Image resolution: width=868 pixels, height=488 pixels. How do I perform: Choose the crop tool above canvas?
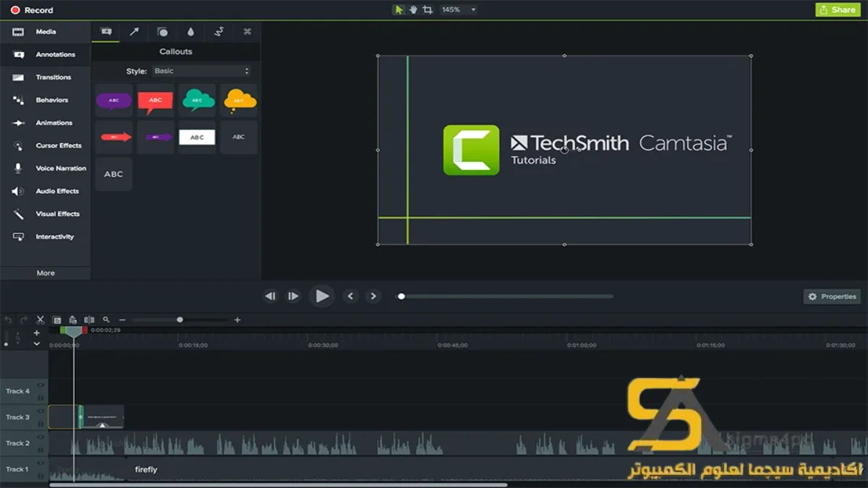pyautogui.click(x=428, y=9)
